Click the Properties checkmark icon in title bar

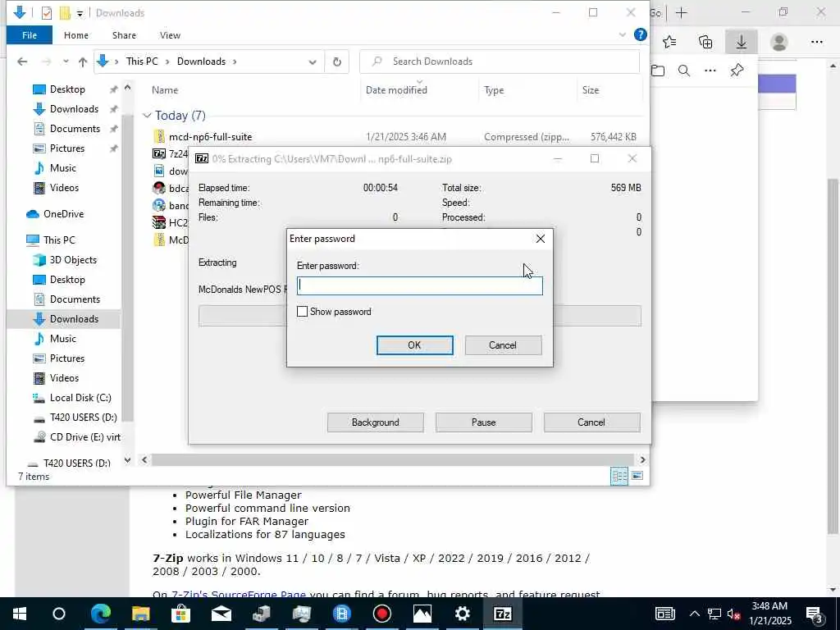click(x=47, y=12)
